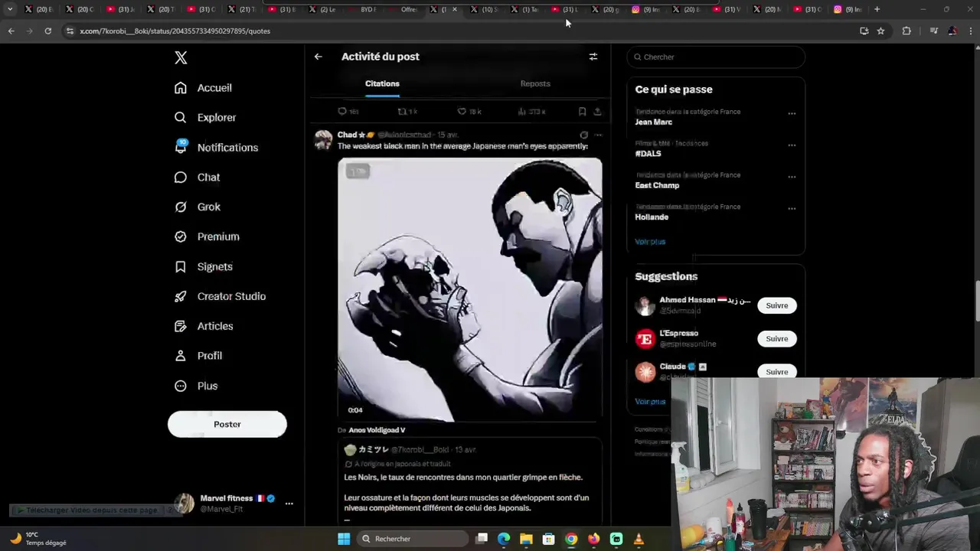The width and height of the screenshot is (980, 551).
Task: Click Voir plus under trends
Action: [650, 242]
